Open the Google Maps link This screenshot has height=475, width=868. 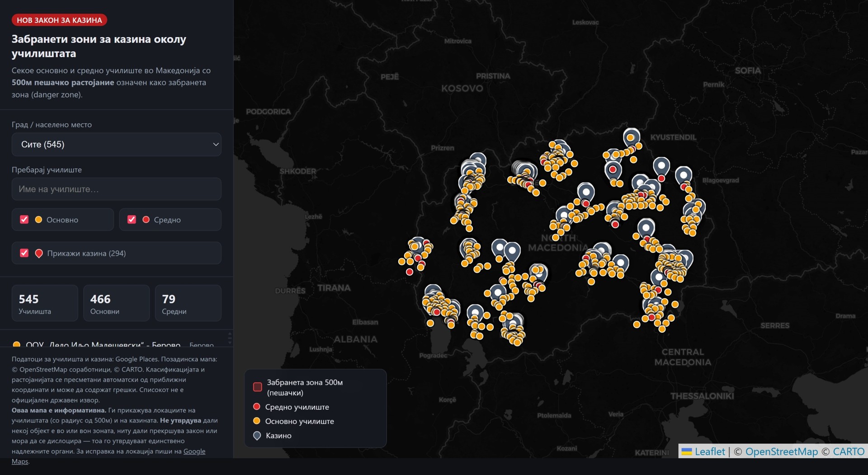tap(108, 456)
